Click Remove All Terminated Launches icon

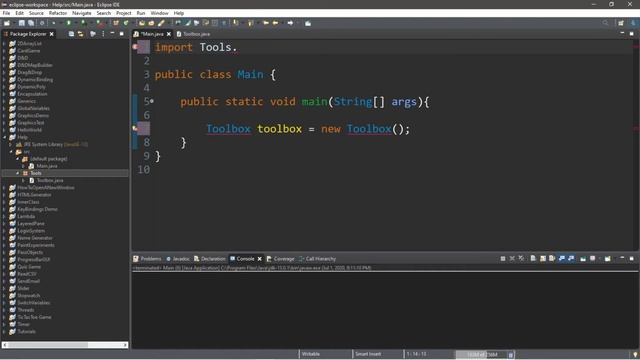[x=521, y=258]
